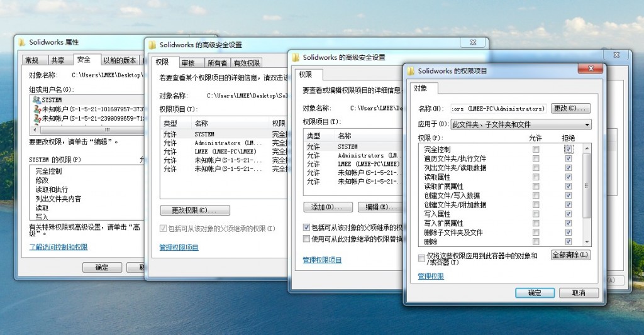
Task: Check 允许 for 读取扩展属性
Action: 536,187
